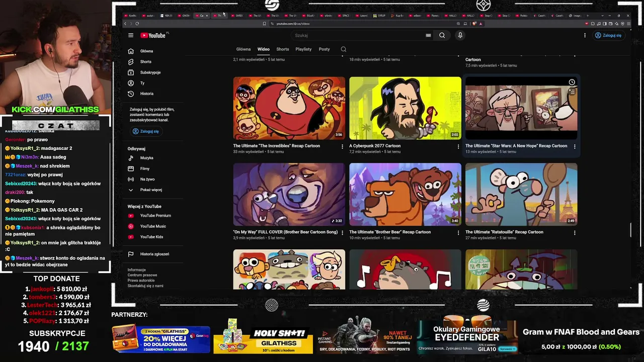Click "7,2 mln wyświetleń" under Cyberpunk video
Viewport: 644px width, 362px height.
365,152
